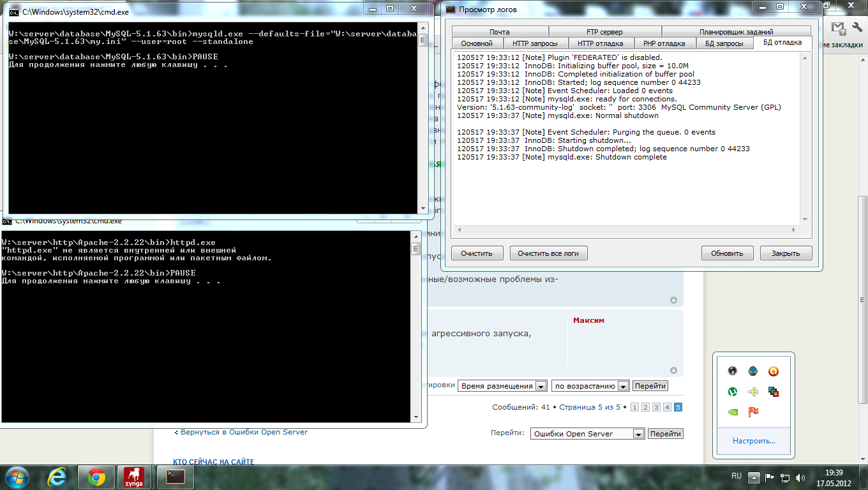The height and width of the screenshot is (490, 868).
Task: Click the cmd console taskbar icon
Action: tap(175, 477)
